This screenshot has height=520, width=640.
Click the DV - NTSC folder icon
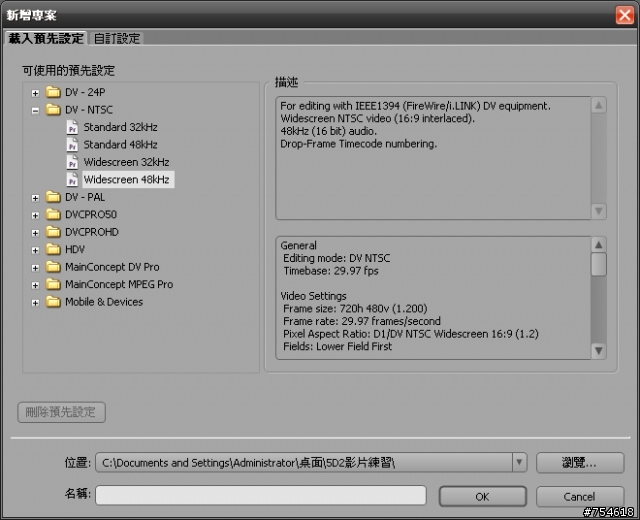pos(53,109)
